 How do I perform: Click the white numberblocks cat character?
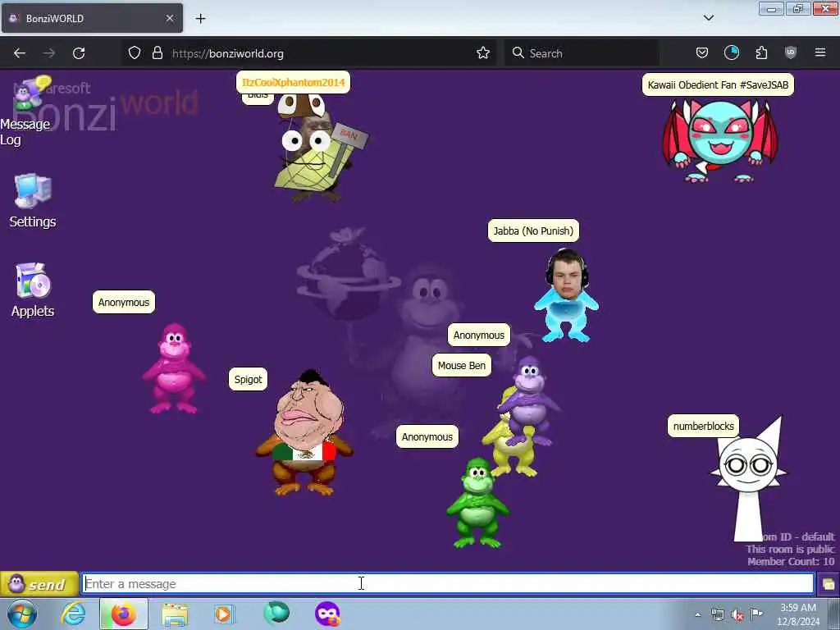[750, 479]
